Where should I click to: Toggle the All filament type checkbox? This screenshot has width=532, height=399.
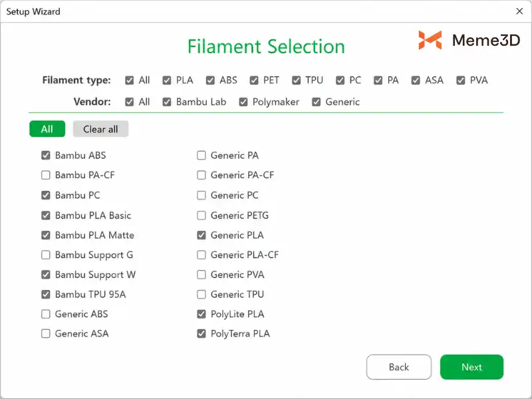(129, 80)
